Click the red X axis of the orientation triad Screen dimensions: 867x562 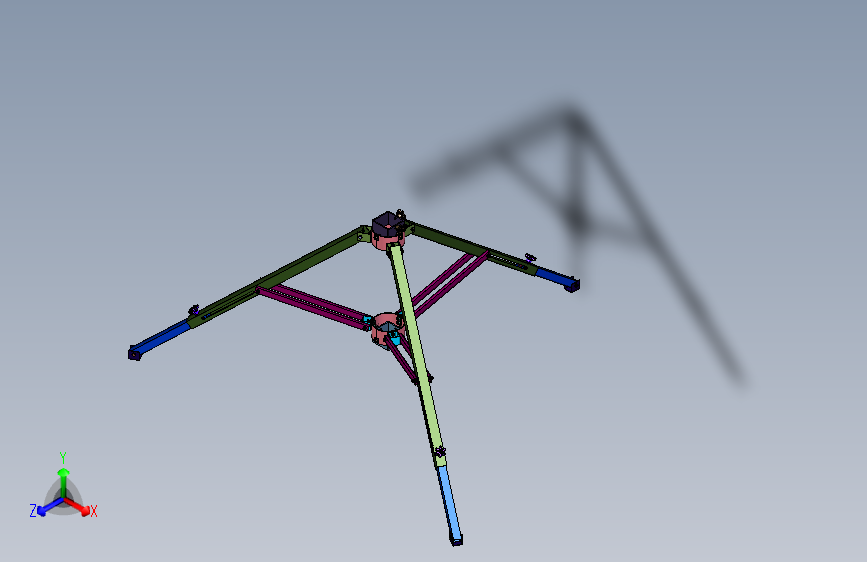click(77, 506)
